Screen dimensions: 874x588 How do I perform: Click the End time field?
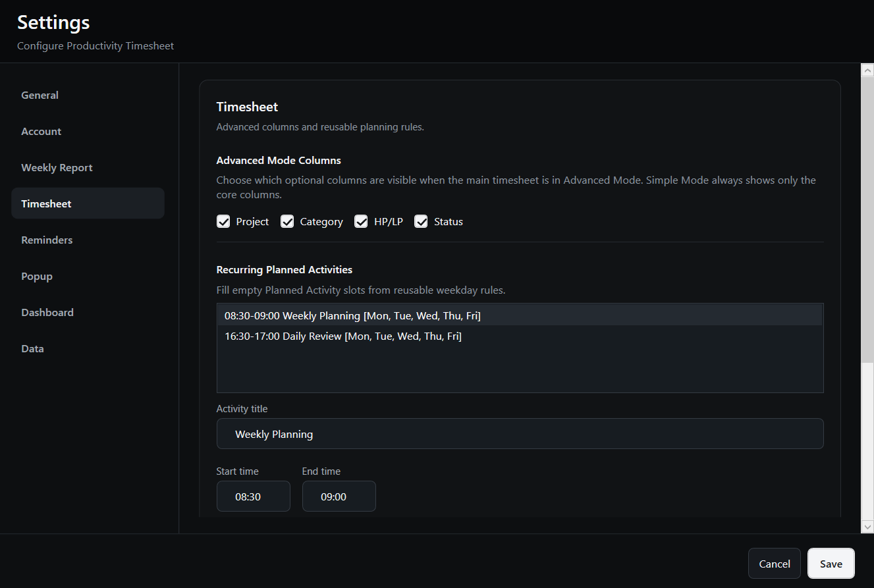tap(339, 496)
